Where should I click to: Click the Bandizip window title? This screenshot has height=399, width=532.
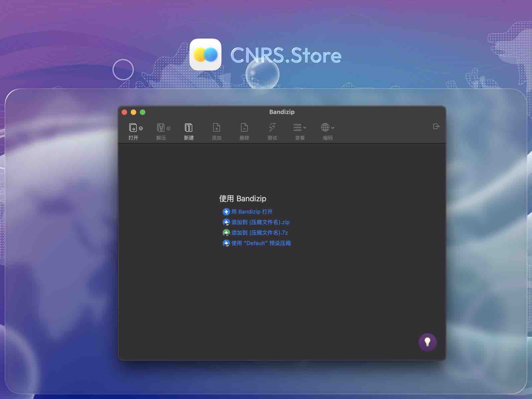[x=282, y=112]
